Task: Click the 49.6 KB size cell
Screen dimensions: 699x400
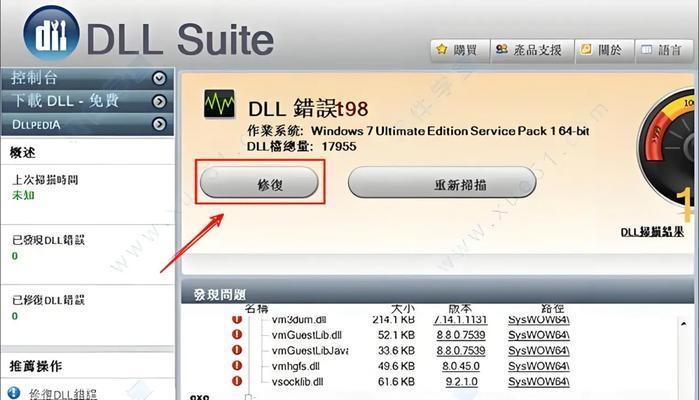Action: (396, 366)
